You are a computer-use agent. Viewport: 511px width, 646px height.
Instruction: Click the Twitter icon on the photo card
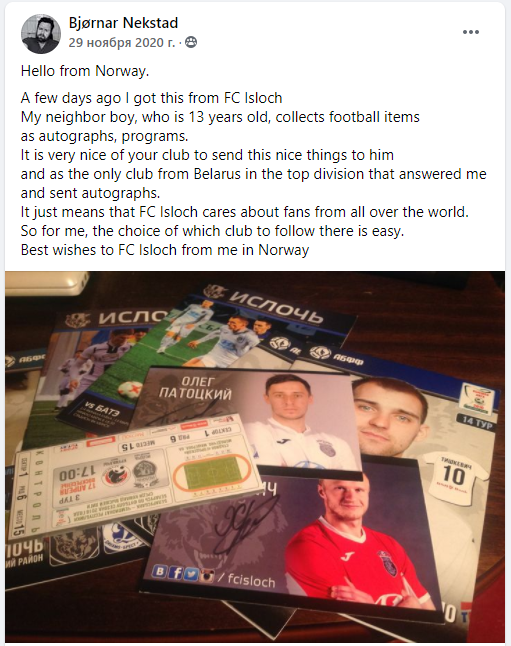coord(191,574)
